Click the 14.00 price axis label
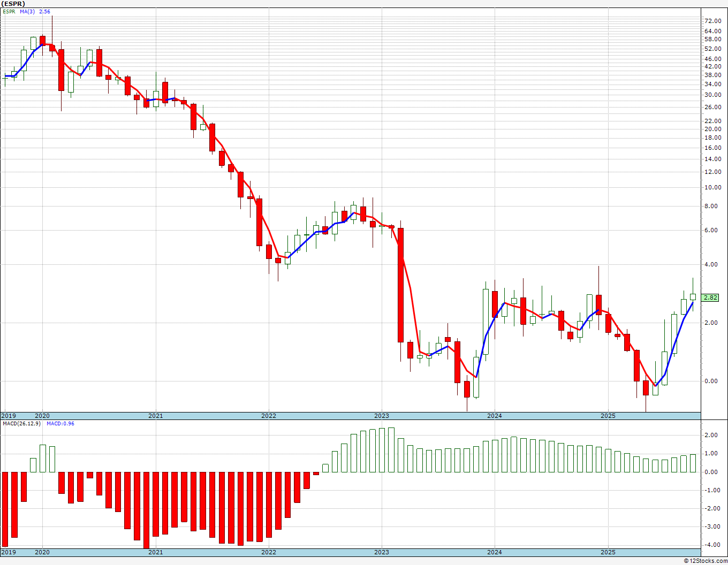 point(712,159)
